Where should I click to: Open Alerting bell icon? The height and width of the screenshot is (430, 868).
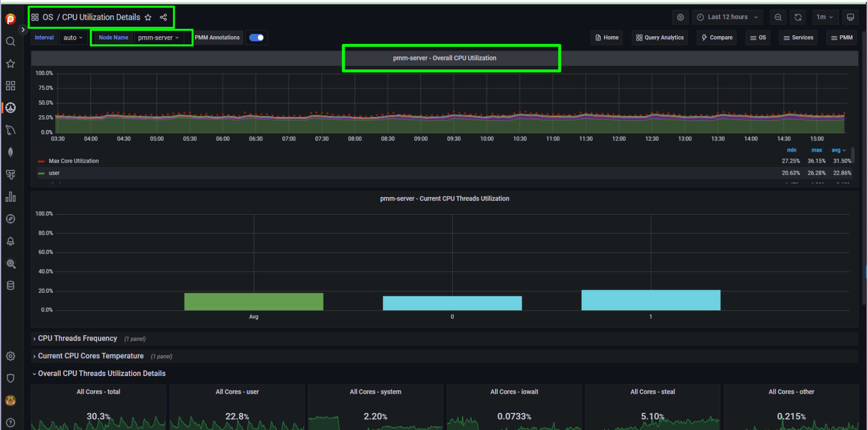(x=11, y=241)
